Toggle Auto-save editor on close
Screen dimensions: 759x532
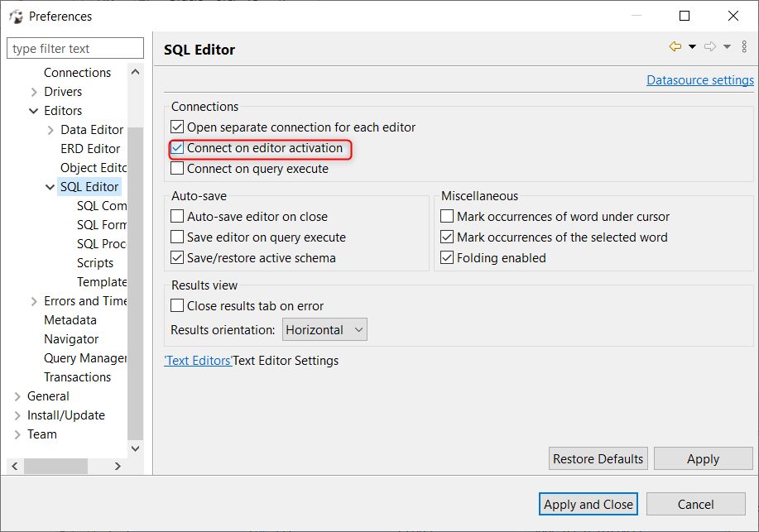pos(177,216)
